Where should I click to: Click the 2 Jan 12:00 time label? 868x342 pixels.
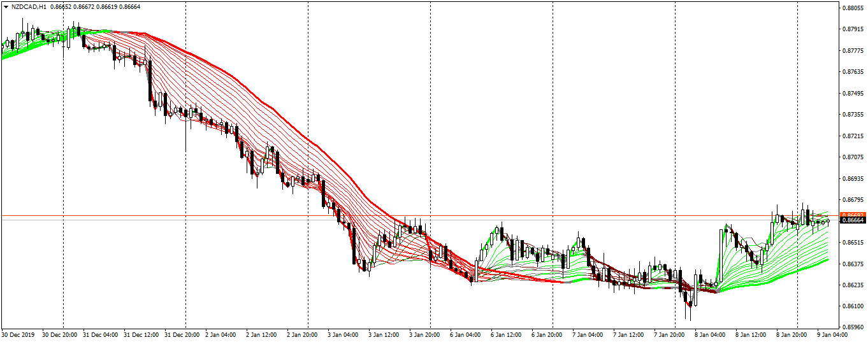262,334
